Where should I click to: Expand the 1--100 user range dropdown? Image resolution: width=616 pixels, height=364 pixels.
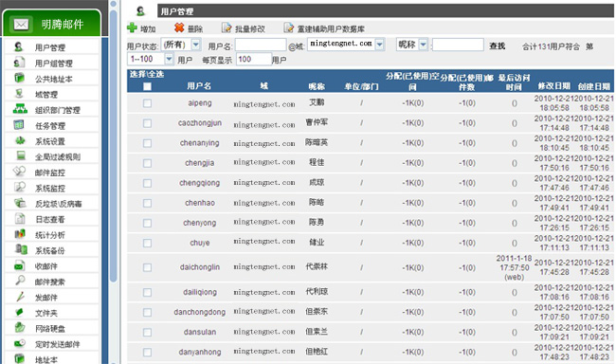pos(169,60)
